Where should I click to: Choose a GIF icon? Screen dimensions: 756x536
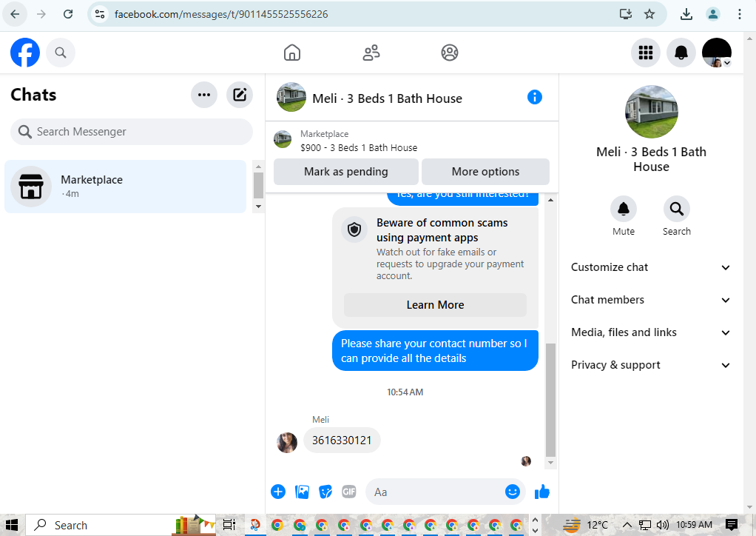pos(348,492)
